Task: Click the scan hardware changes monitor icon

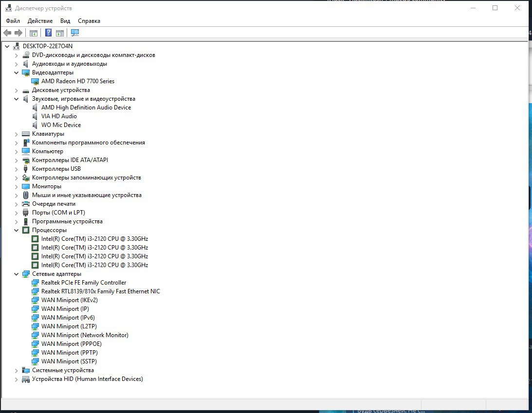Action: (x=75, y=33)
